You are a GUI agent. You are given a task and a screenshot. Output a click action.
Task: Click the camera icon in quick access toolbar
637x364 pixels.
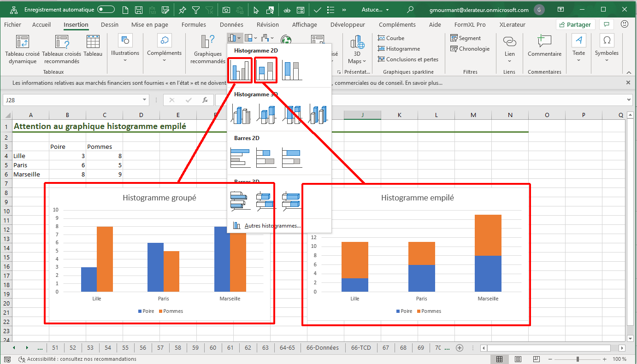point(226,10)
